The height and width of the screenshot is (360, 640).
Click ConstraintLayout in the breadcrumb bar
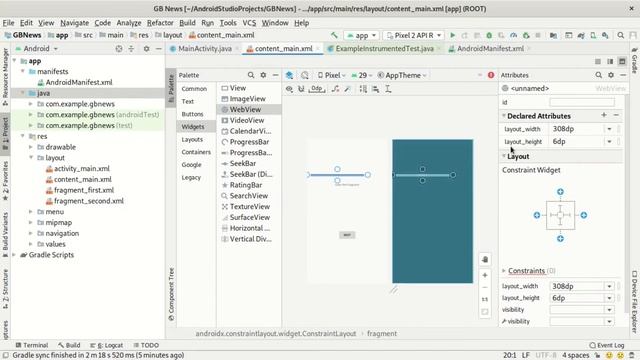[x=276, y=333]
